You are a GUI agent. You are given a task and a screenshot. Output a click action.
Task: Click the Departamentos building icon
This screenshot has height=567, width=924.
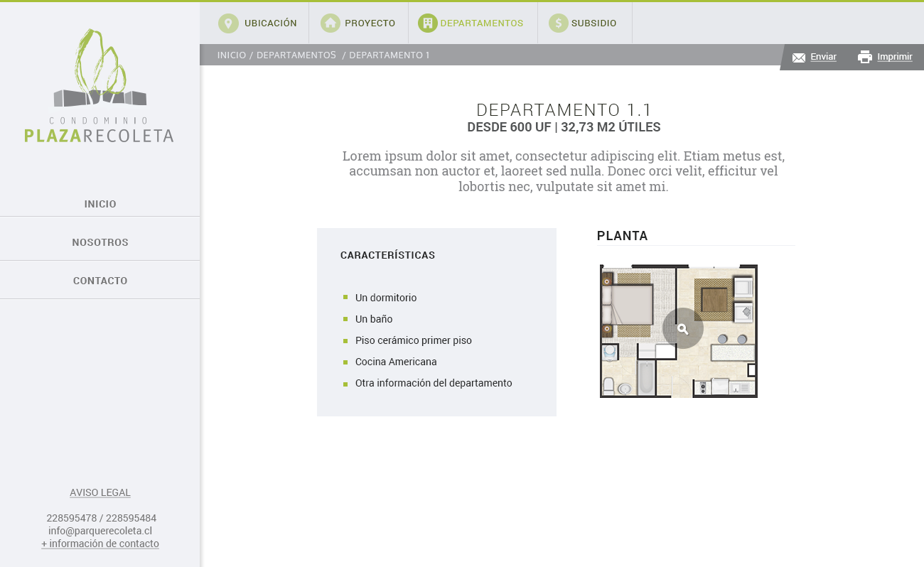click(427, 23)
